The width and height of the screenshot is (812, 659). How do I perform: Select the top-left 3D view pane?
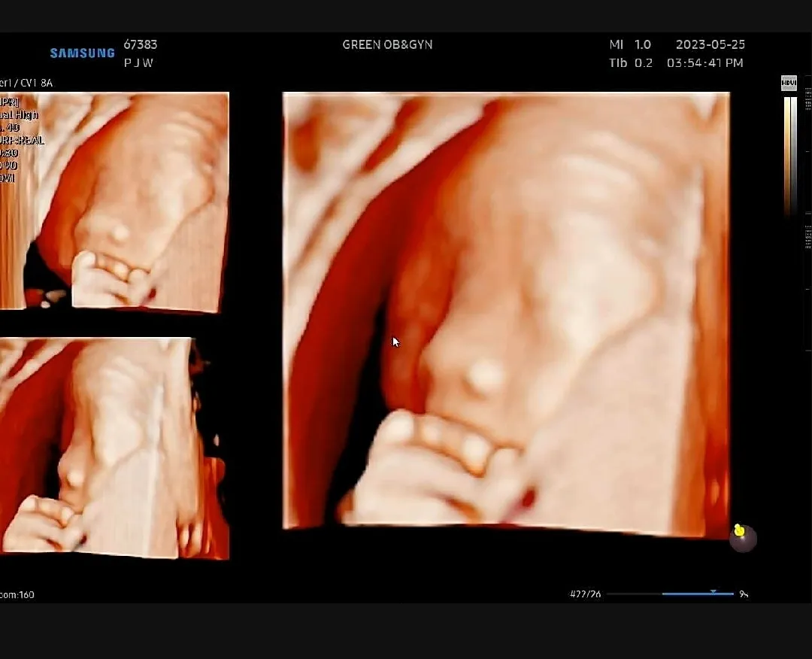click(x=114, y=202)
